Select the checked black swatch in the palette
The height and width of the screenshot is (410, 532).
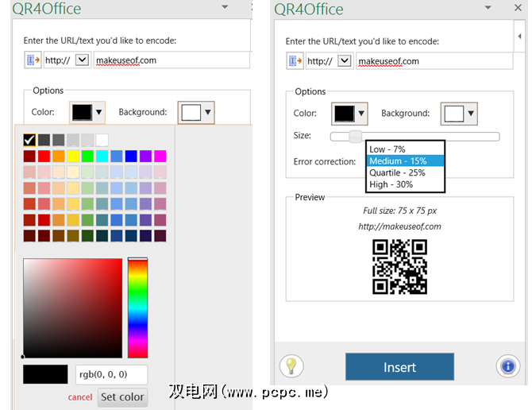tap(29, 140)
